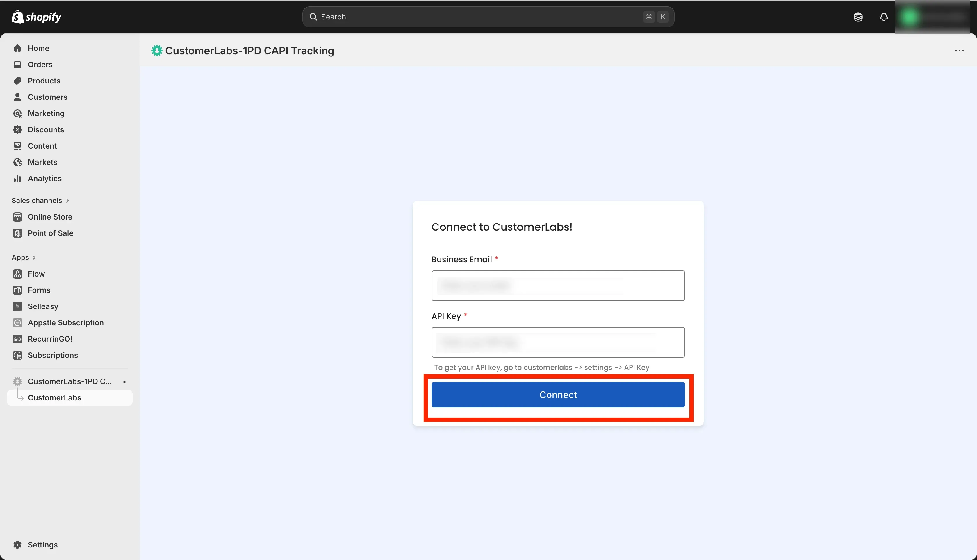Click the API key help text

[x=542, y=367]
